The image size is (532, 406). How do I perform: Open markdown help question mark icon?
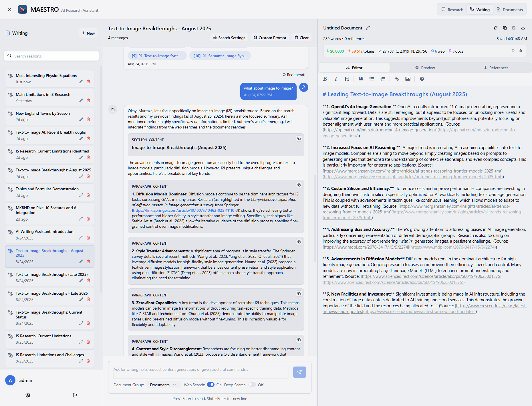pyautogui.click(x=422, y=79)
